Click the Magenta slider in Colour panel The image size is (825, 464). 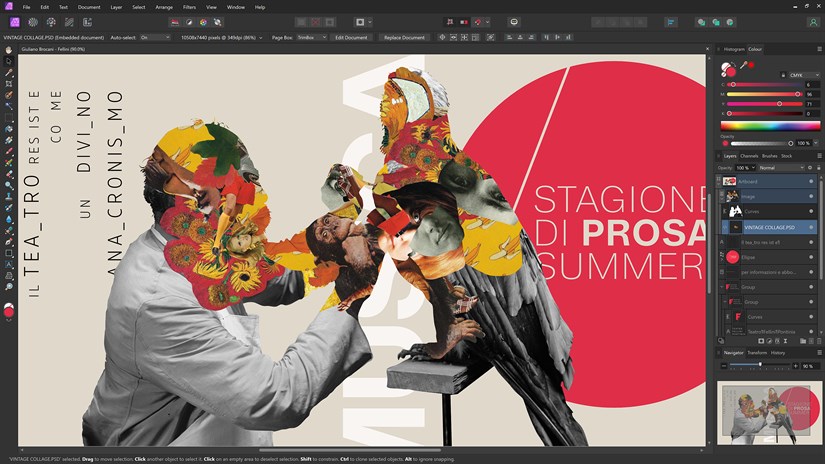pos(764,94)
